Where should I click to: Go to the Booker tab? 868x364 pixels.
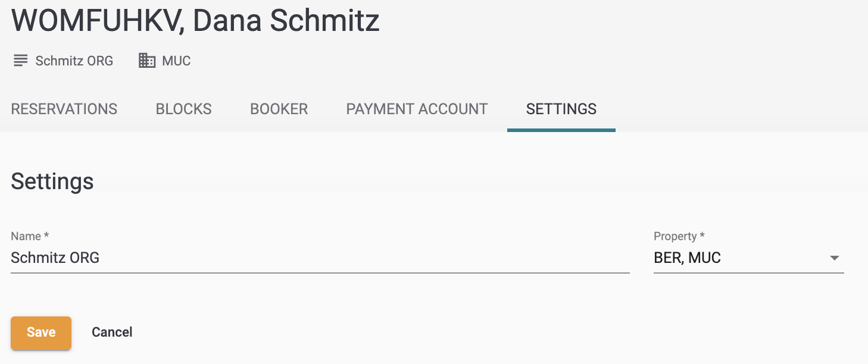click(x=279, y=109)
